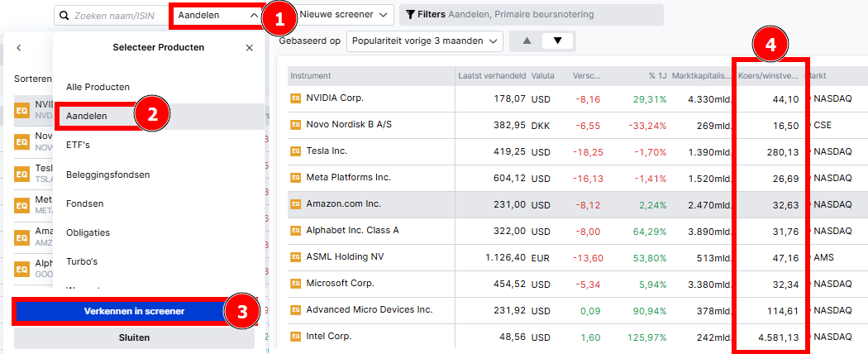Open the Populariteit vorige 3 maanden dropdown
This screenshot has height=354, width=868.
tap(425, 41)
